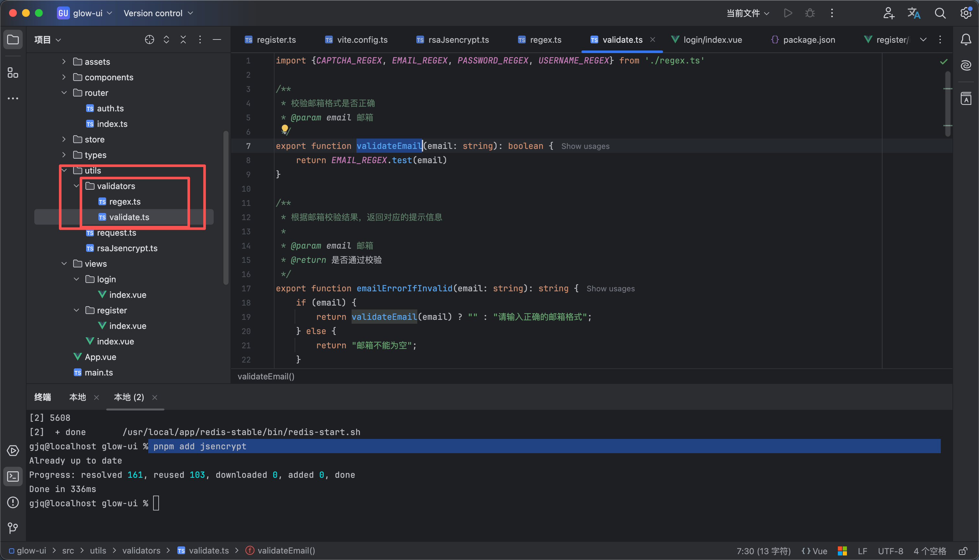Viewport: 979px width, 560px height.
Task: Click the AI Assistant spiral icon
Action: tap(965, 65)
